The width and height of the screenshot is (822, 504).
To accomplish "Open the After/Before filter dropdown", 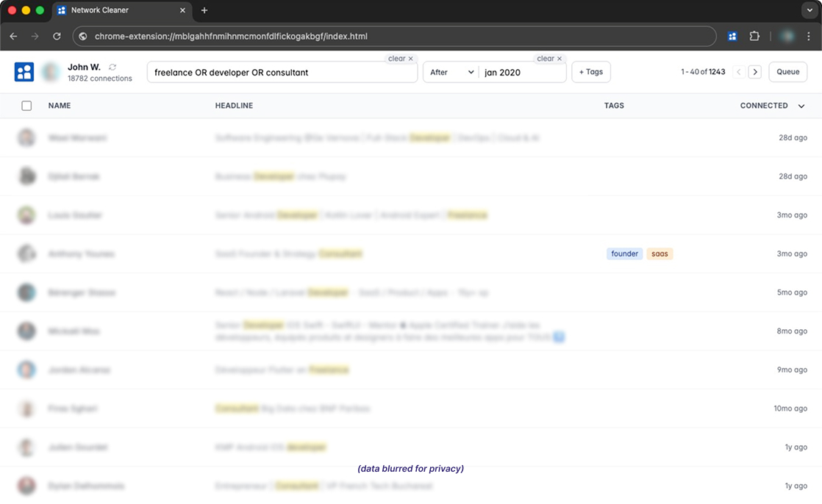I will (451, 72).
